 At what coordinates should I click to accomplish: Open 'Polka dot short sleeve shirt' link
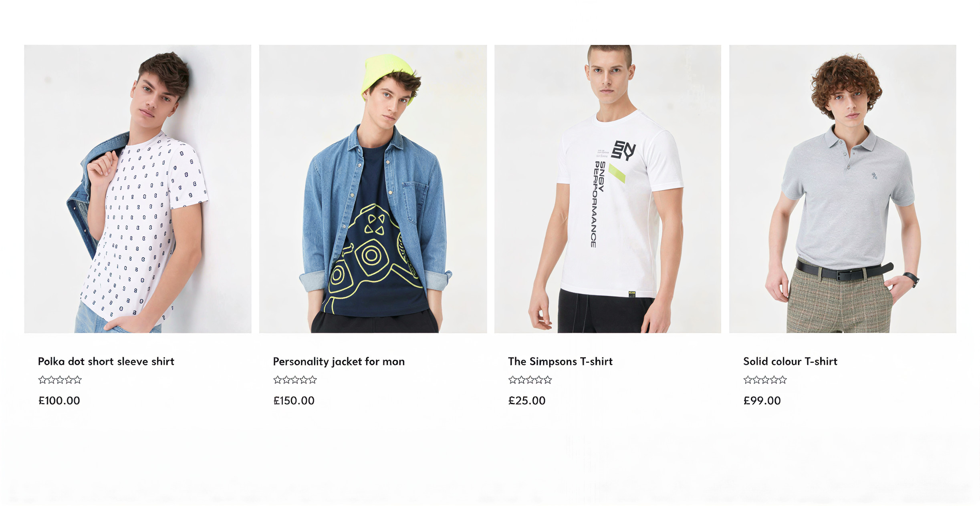point(106,361)
